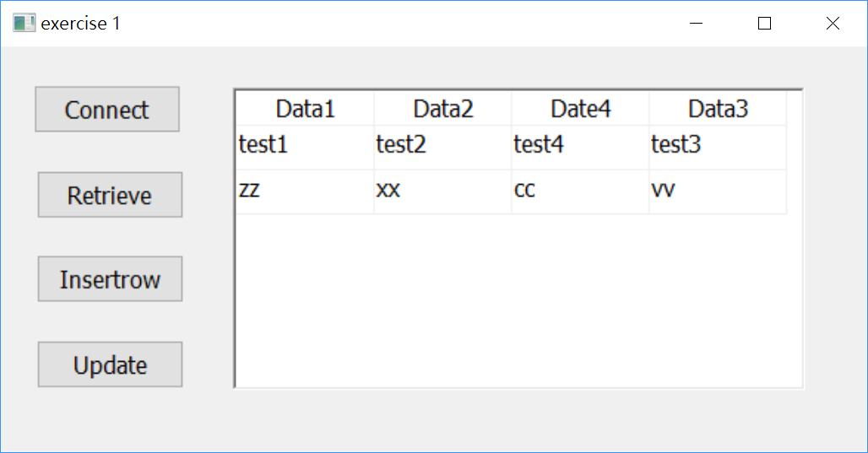
Task: Click the Connect button
Action: point(107,110)
